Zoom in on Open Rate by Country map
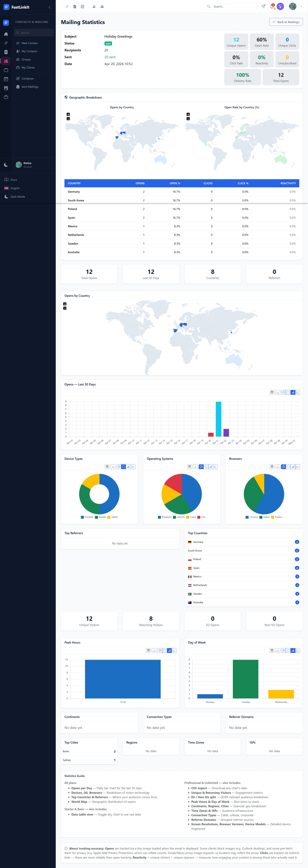Viewport: 308px width, 868px height. pos(188,114)
